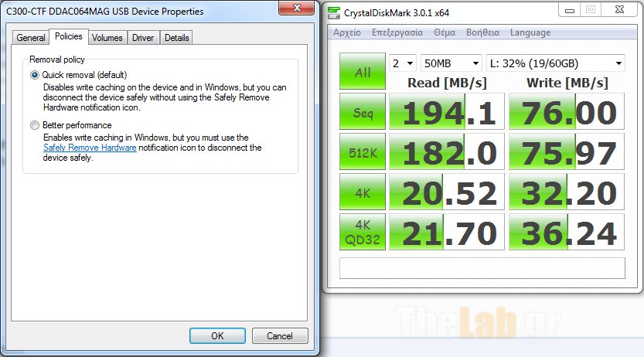Start the 4K QD32 benchmark test

[363, 233]
